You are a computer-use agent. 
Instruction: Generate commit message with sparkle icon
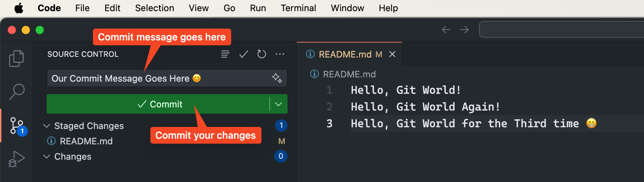[x=277, y=78]
